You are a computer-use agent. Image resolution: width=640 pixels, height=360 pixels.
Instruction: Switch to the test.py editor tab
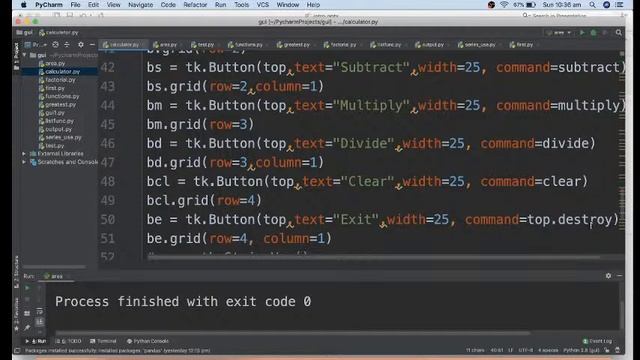203,44
